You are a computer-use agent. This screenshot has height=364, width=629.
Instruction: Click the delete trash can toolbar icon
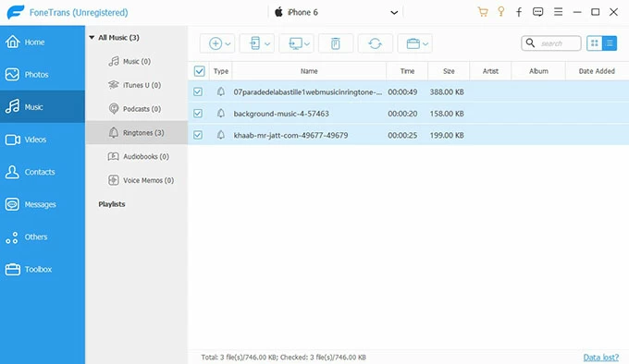tap(336, 43)
